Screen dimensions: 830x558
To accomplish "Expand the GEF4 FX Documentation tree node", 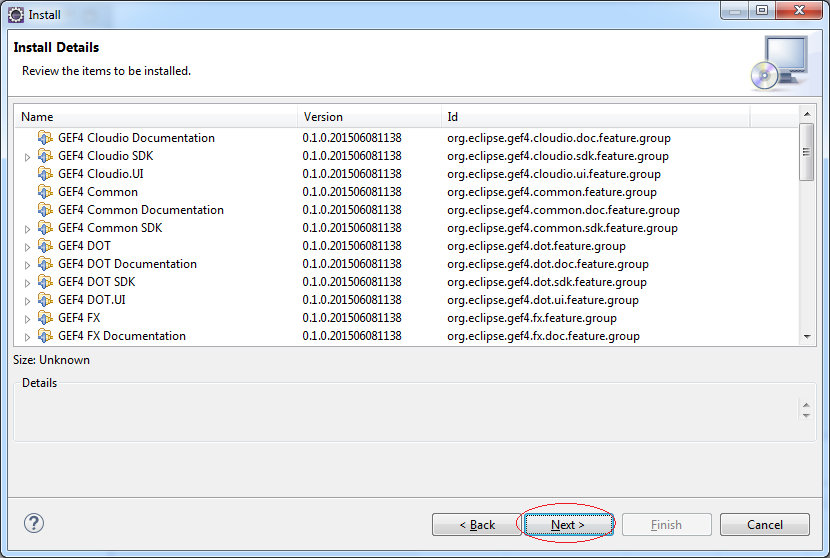I will tap(28, 337).
